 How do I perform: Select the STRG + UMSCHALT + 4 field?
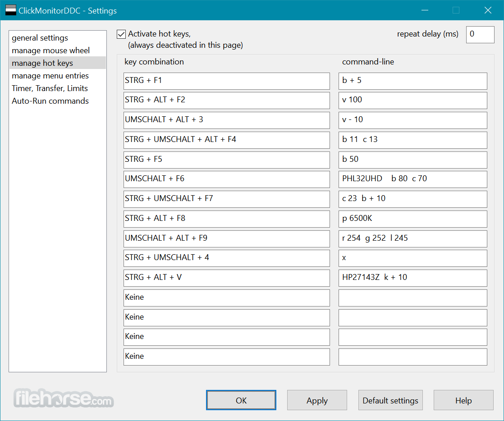[x=227, y=258]
